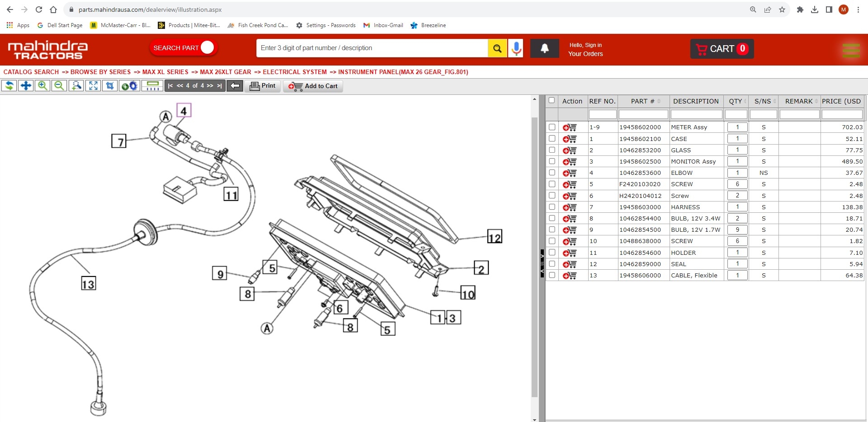Go to last illustration page
Screen dimensions: 868x422
click(x=220, y=86)
